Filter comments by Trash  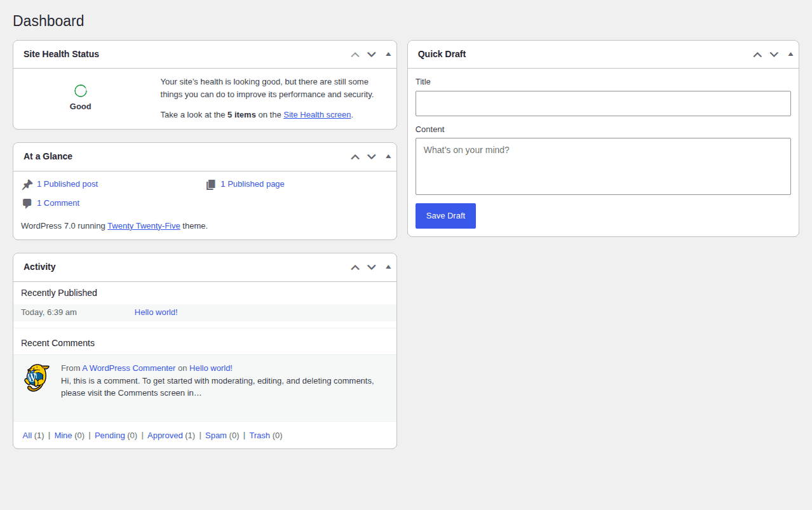tap(260, 436)
